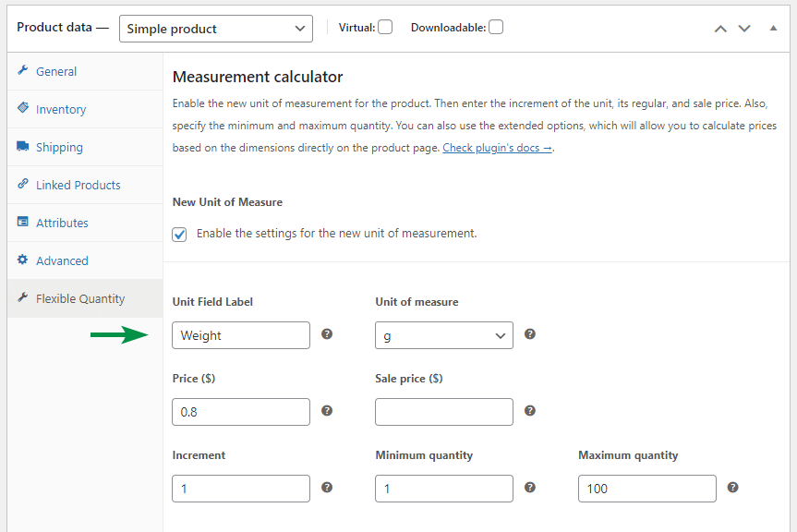This screenshot has height=532, width=797.
Task: Toggle the Downloadable checkbox
Action: click(496, 27)
